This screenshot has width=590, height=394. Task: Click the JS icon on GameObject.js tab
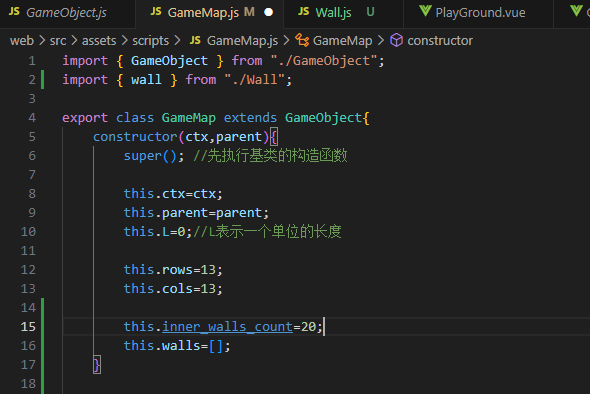pyautogui.click(x=14, y=12)
